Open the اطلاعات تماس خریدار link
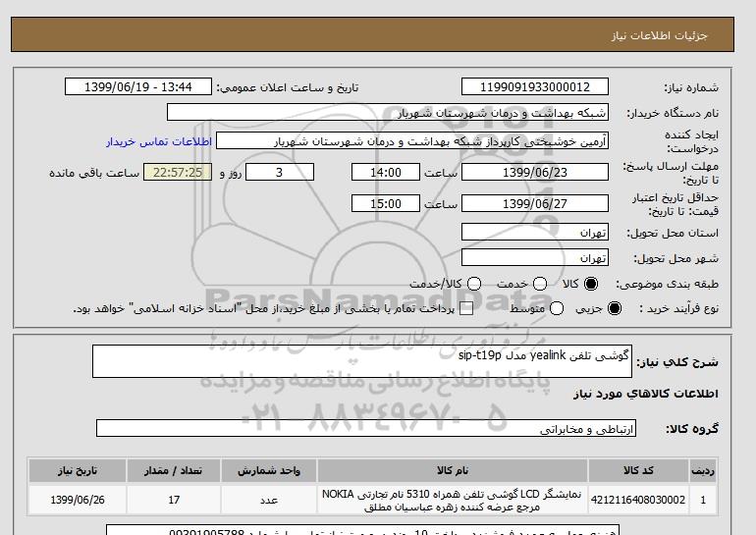The height and width of the screenshot is (535, 756). point(159,141)
